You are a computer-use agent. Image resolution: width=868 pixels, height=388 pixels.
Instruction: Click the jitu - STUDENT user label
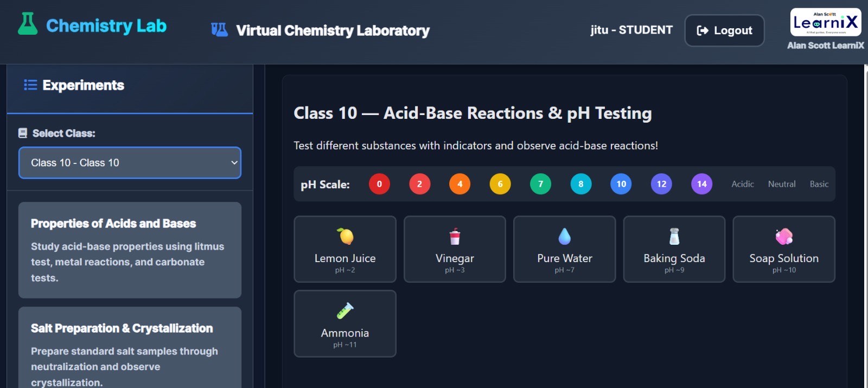(631, 30)
